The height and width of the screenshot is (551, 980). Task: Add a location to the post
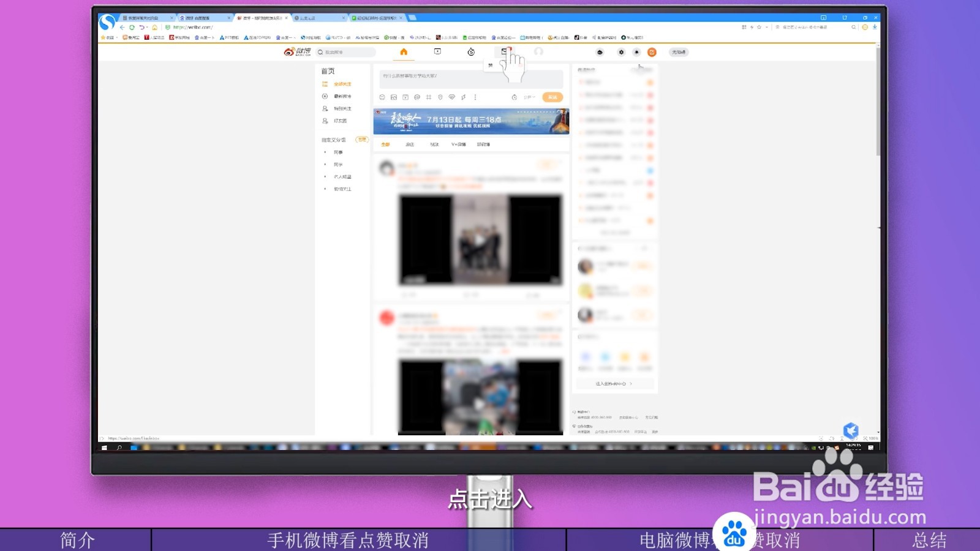tap(440, 97)
